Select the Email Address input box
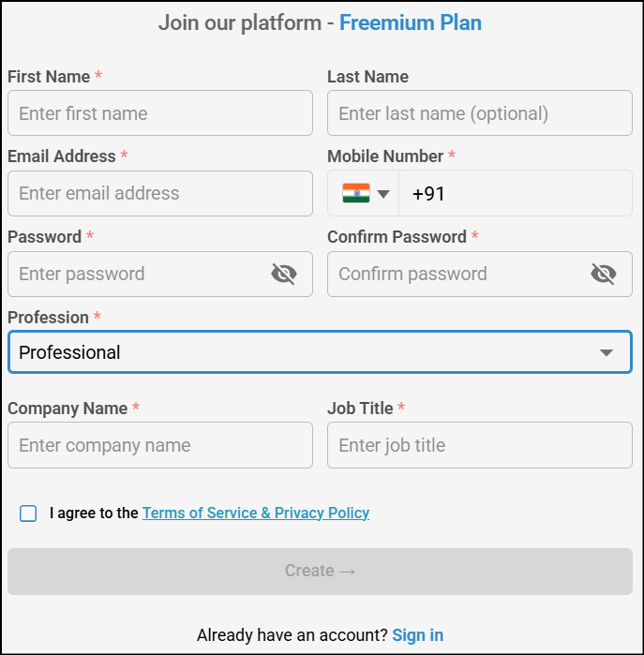This screenshot has height=655, width=644. tap(159, 193)
